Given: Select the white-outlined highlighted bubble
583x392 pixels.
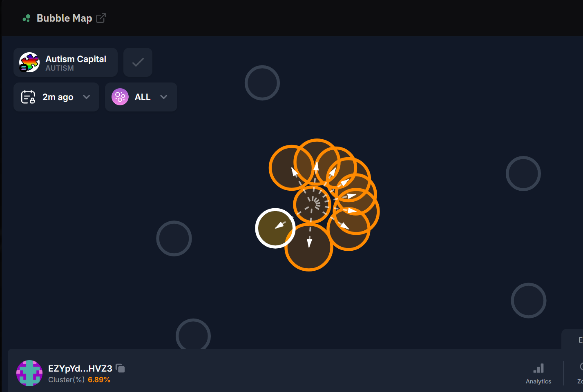Looking at the screenshot, I should [x=275, y=228].
